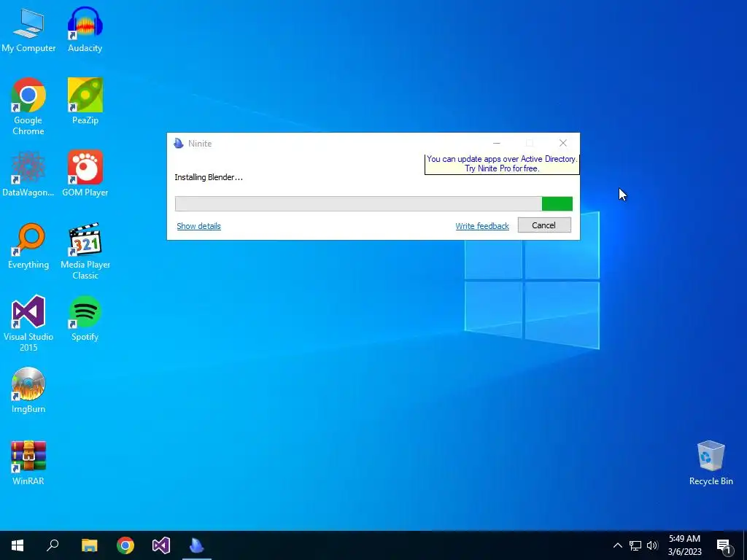Minimize the Ninite window
This screenshot has height=560, width=747.
[x=496, y=143]
